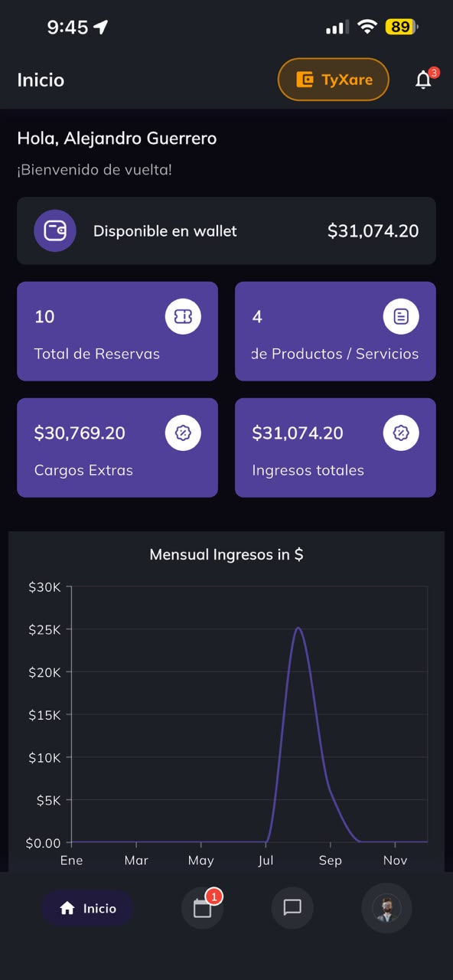
Task: Open the calendar tab with badge
Action: coord(203,908)
